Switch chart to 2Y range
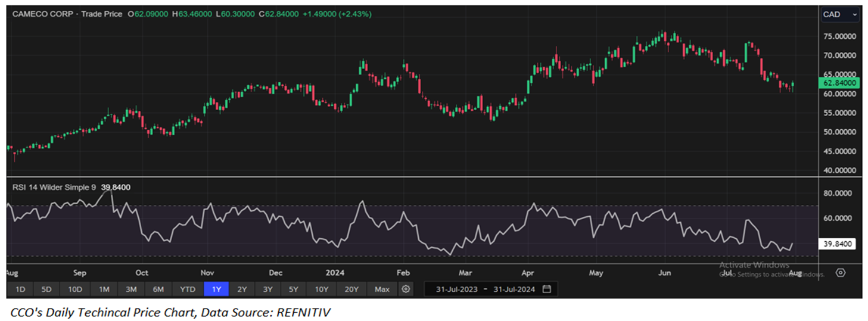 [x=242, y=289]
